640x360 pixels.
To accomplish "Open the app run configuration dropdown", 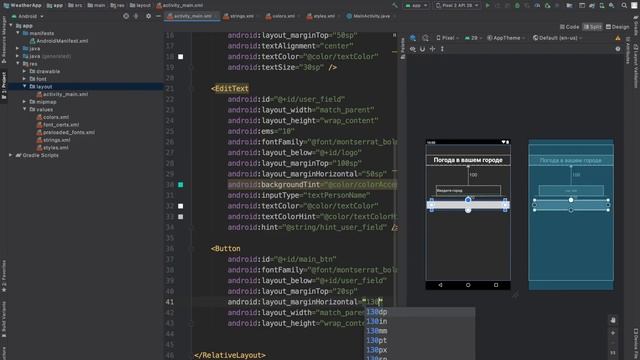I will (416, 5).
